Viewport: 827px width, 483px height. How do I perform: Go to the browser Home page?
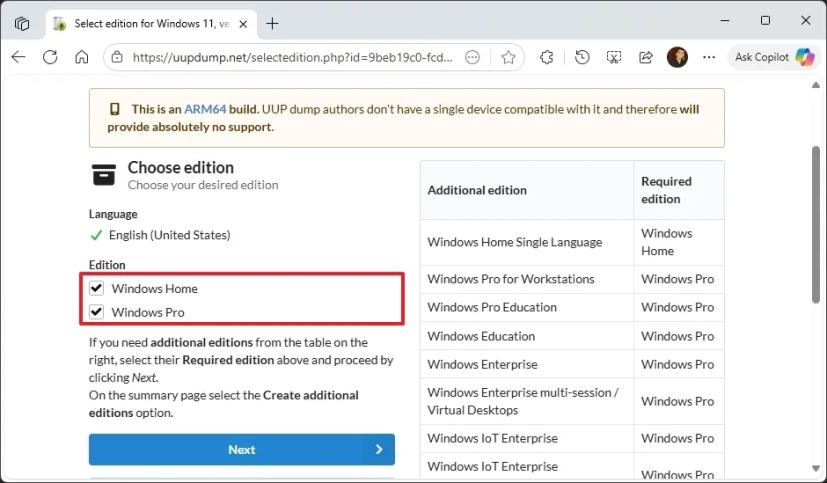[82, 57]
